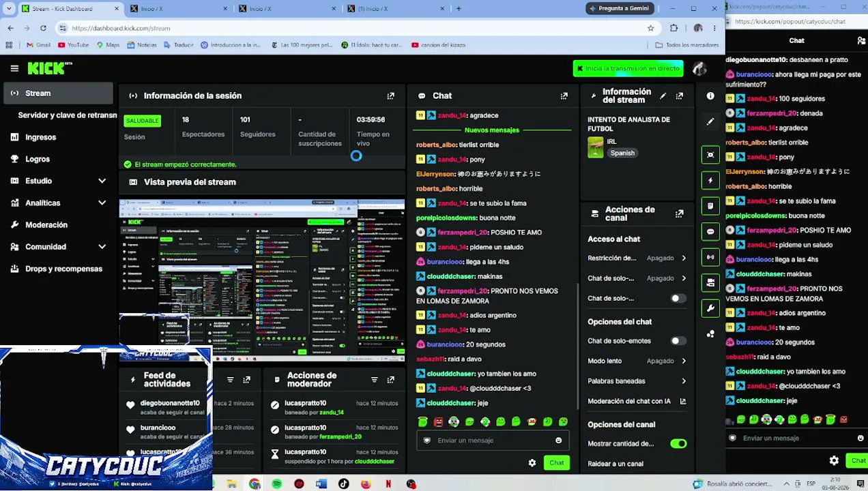The image size is (868, 491).
Task: Click the pencil icon in the right sidebar strip
Action: point(710,121)
